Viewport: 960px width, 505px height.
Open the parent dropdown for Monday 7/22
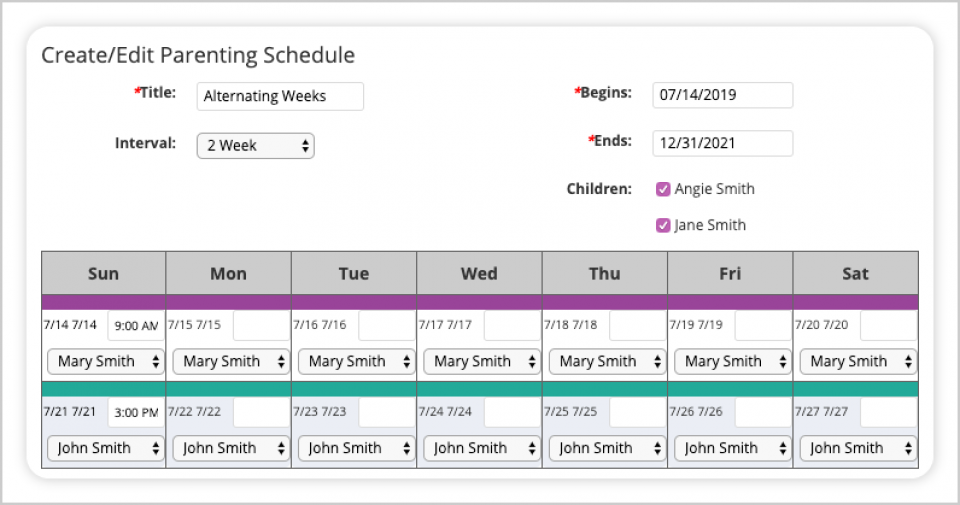click(231, 448)
